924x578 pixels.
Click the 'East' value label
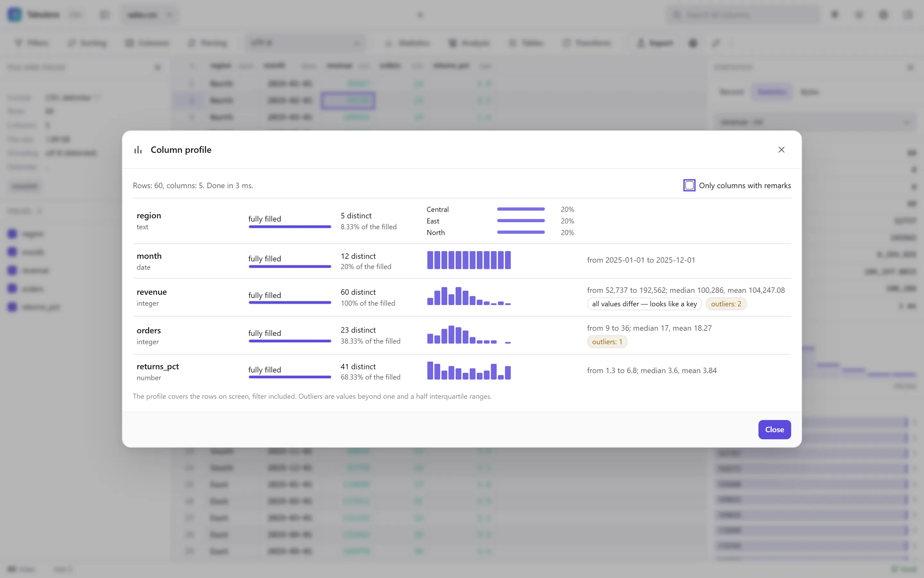[x=433, y=221]
